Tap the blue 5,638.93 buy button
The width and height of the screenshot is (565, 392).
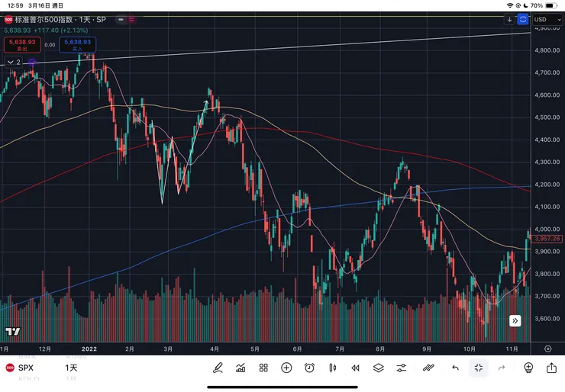click(x=77, y=45)
